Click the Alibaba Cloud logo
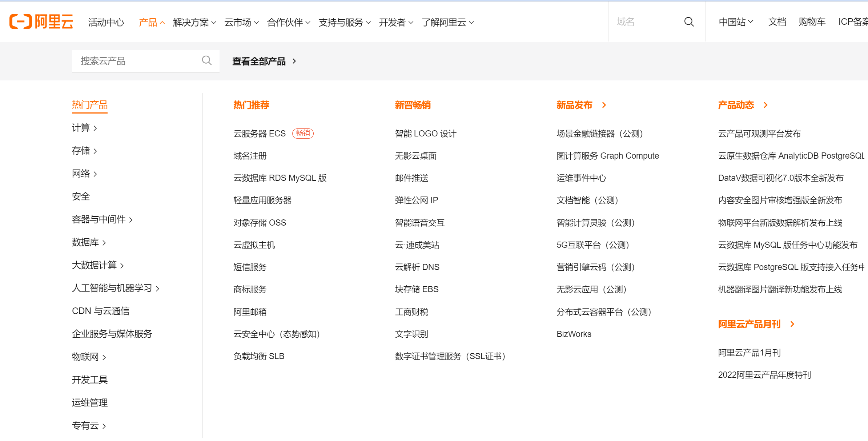 pyautogui.click(x=41, y=22)
